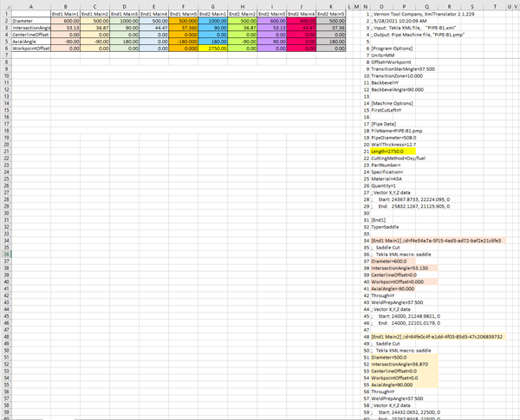Click the TransitionStartAngle=37.500 line
Screen dimensions: 520x420
pyautogui.click(x=403, y=69)
